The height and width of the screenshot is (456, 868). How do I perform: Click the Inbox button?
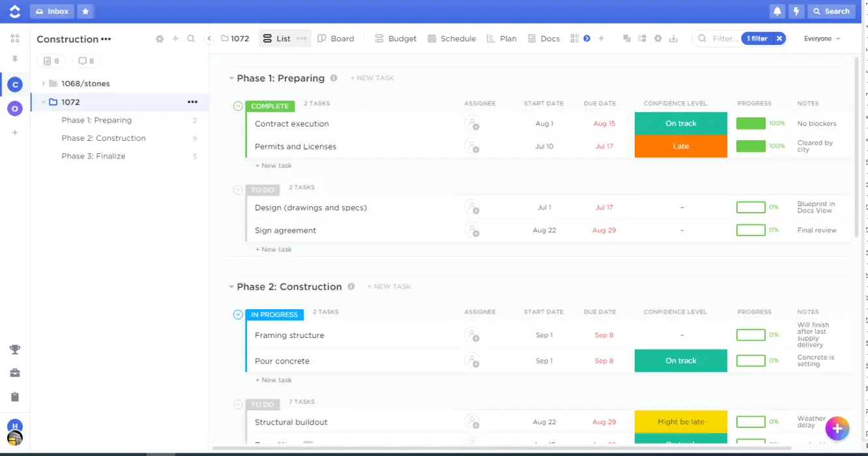tap(52, 11)
